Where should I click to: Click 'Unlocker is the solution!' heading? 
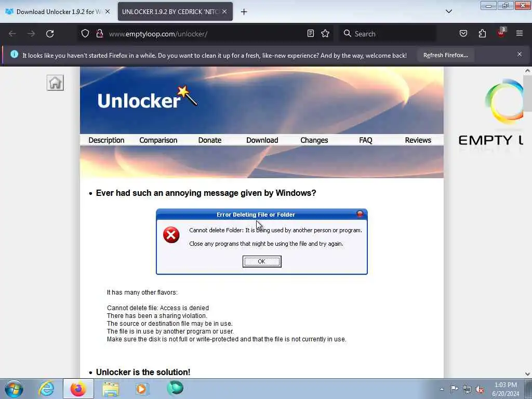click(143, 372)
